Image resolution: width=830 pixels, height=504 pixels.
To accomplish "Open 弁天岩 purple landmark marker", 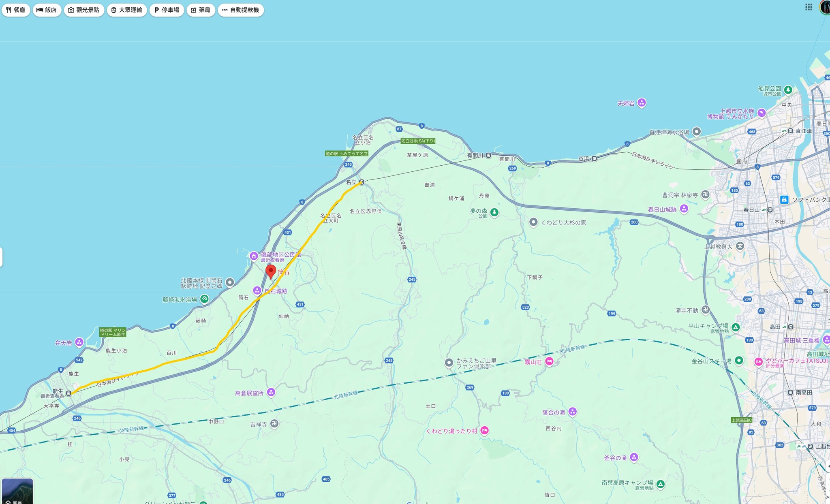I will click(79, 342).
